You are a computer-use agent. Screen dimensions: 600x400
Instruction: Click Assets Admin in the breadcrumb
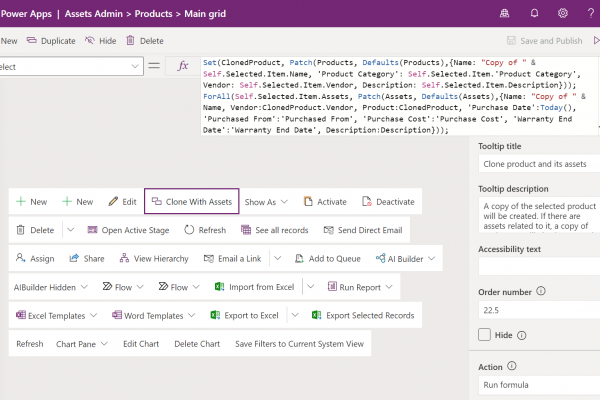[93, 14]
